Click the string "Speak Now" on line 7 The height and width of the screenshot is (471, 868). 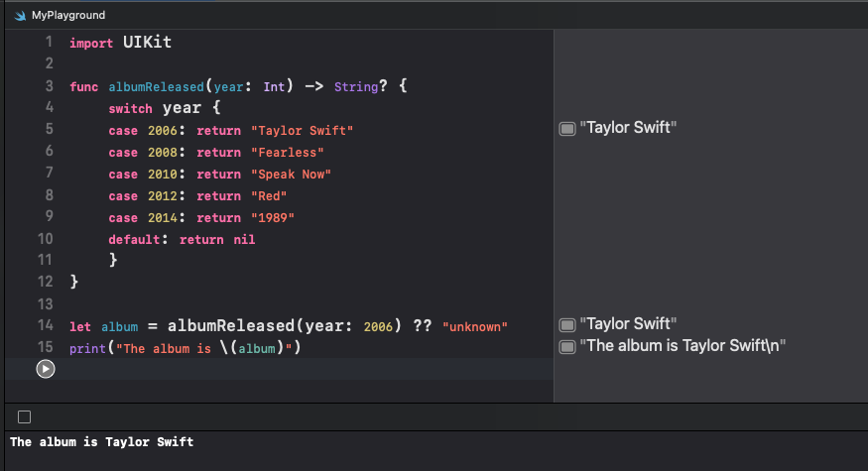point(292,175)
